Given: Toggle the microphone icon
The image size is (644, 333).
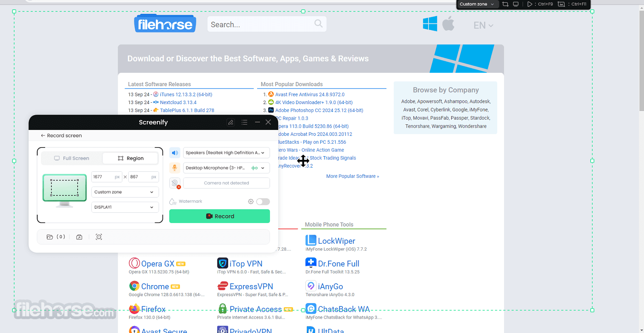Looking at the screenshot, I should coord(175,168).
